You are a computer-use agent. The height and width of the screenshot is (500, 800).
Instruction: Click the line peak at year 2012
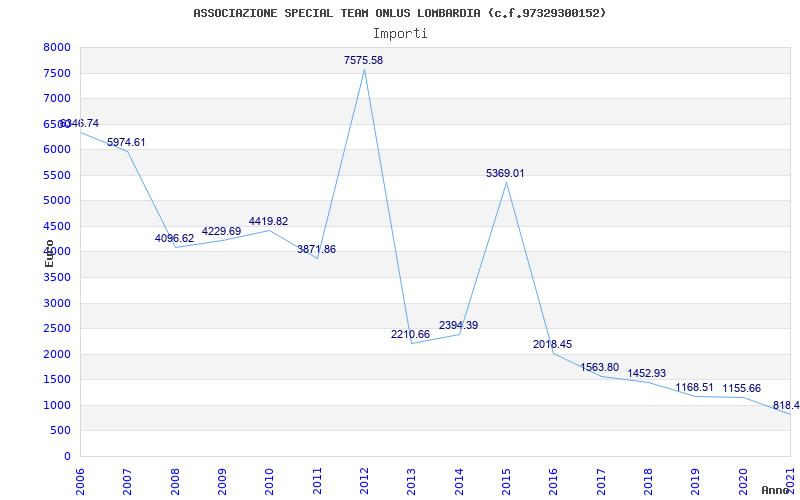(x=364, y=69)
